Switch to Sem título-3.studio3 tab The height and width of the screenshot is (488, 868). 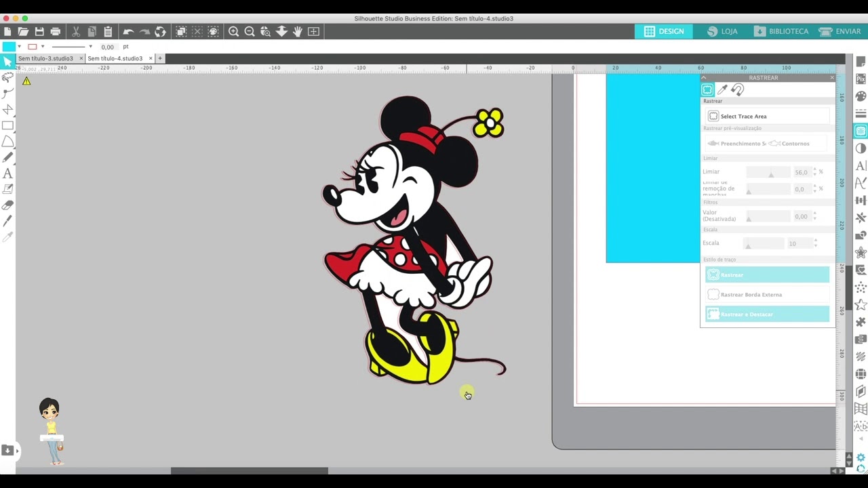(45, 59)
